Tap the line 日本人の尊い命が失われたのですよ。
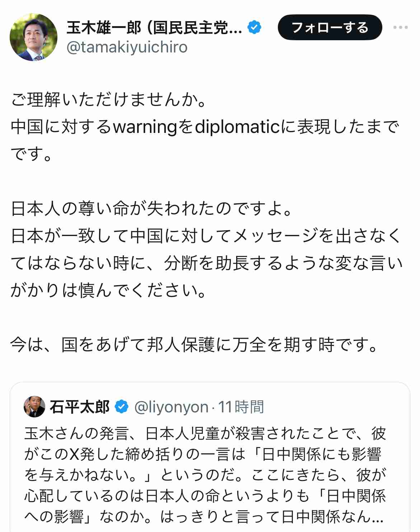This screenshot has width=420, height=532. 152,208
